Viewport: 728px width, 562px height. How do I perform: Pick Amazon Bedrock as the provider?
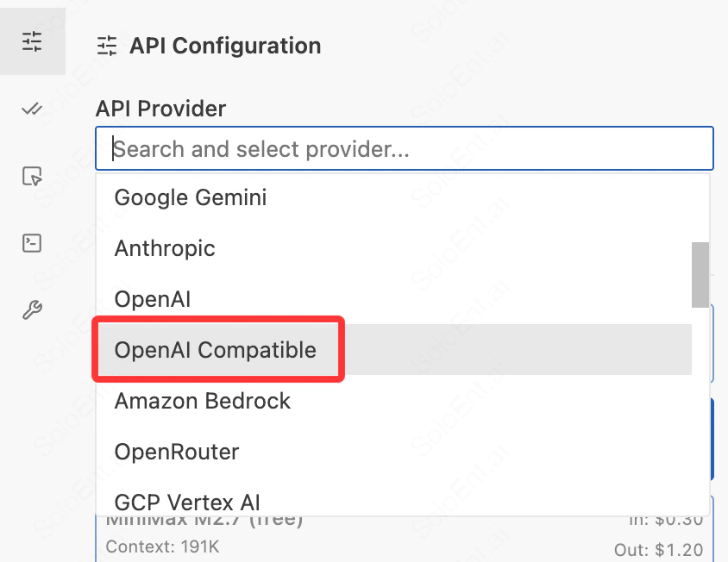(x=203, y=401)
